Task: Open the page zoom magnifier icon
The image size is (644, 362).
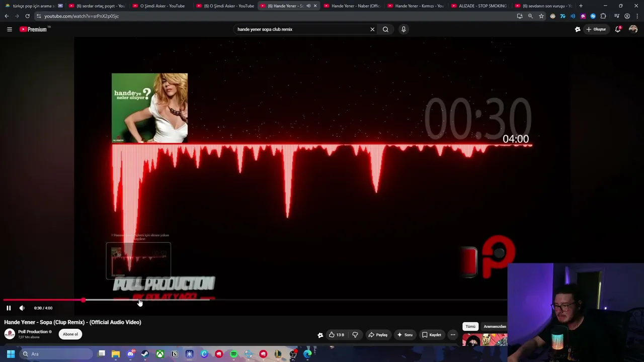Action: point(530,16)
